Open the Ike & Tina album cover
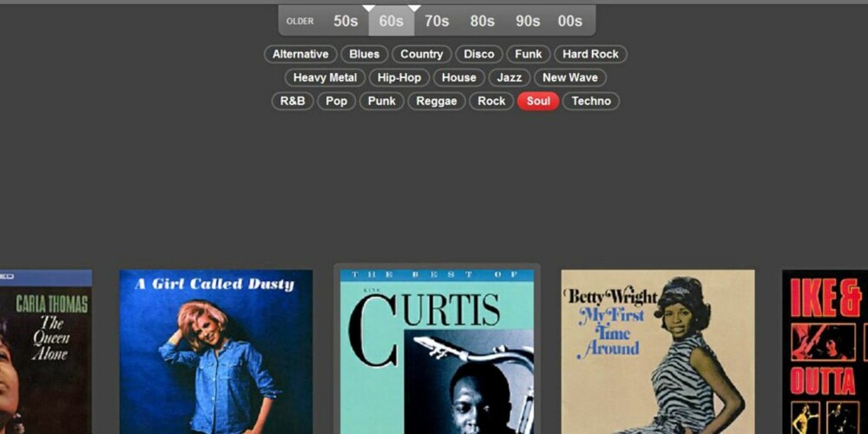Screen dimensions: 868x434 [825, 352]
